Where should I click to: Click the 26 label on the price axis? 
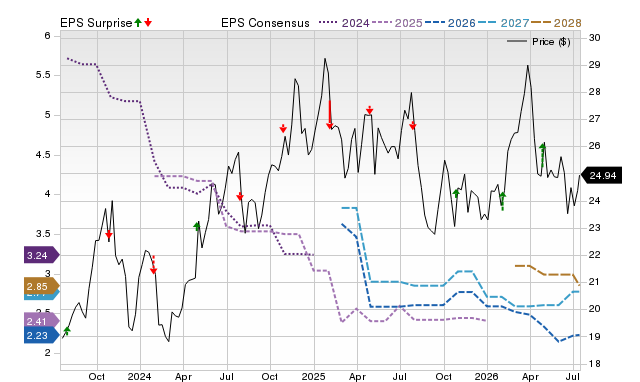[594, 146]
